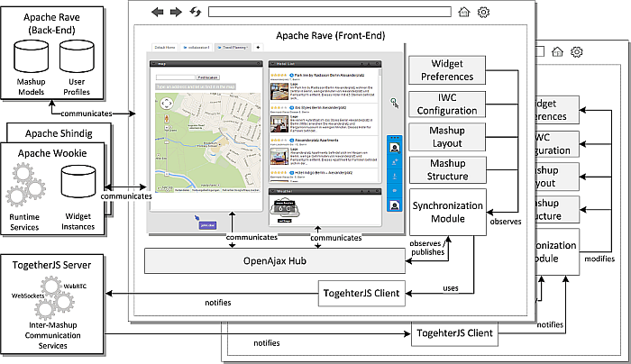The width and height of the screenshot is (631, 364).
Task: Go to the browser home icon
Action: point(465,12)
